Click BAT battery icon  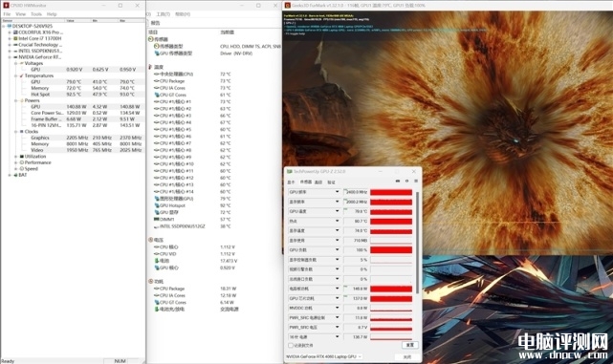pos(15,176)
